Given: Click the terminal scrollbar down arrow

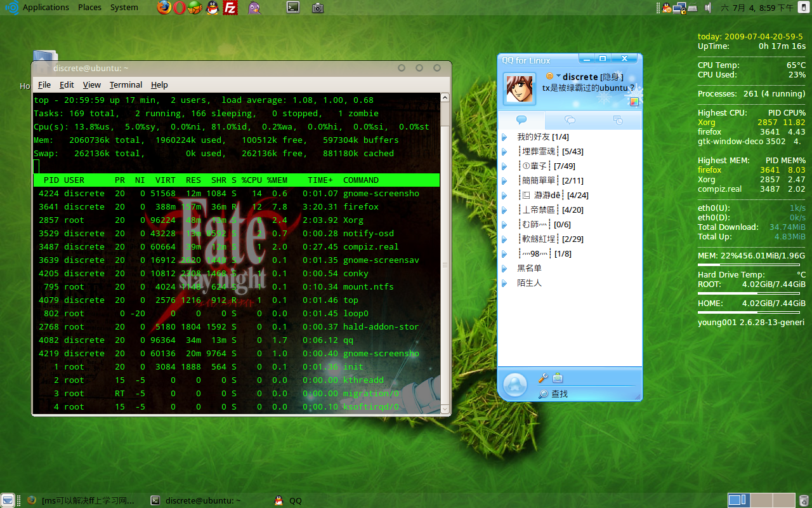Looking at the screenshot, I should pos(445,408).
